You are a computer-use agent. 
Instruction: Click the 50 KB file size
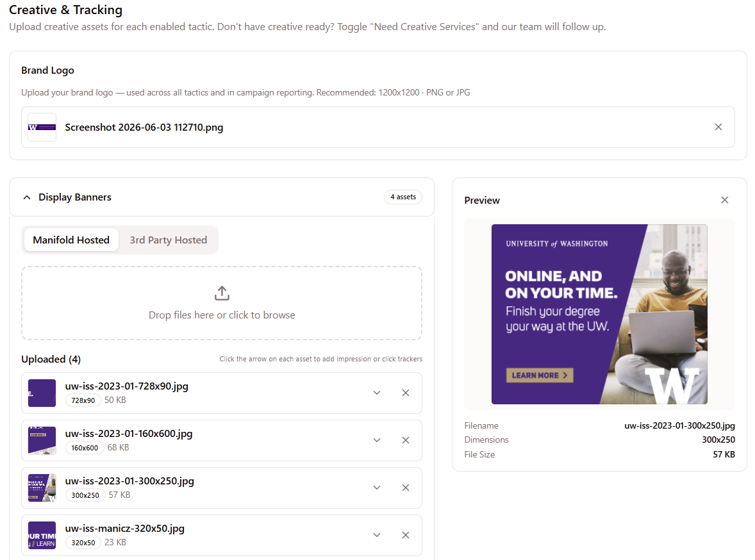pos(115,400)
